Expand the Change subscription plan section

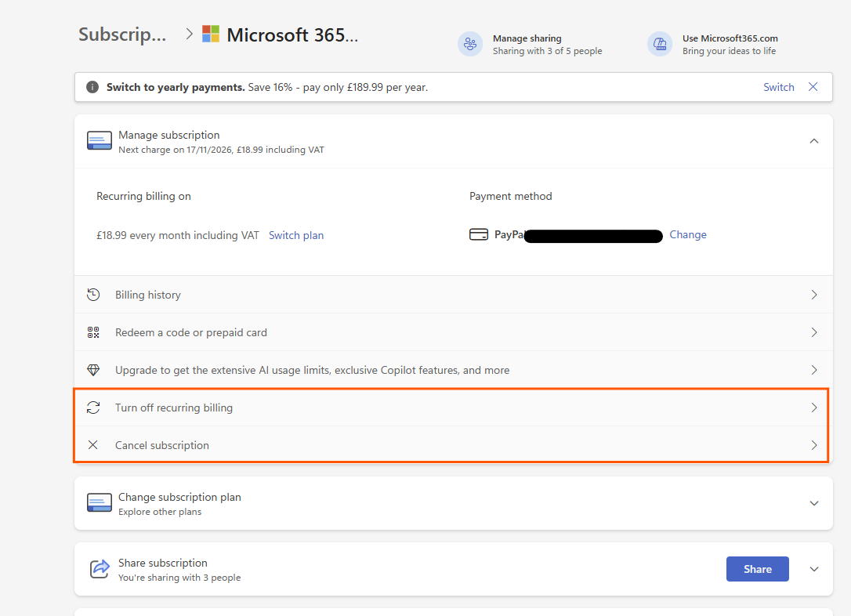[814, 503]
